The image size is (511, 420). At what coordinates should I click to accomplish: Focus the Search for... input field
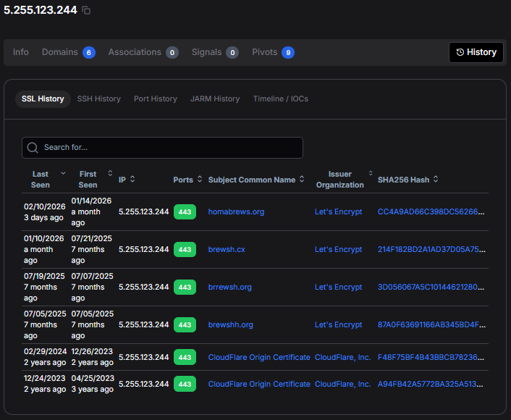click(170, 148)
